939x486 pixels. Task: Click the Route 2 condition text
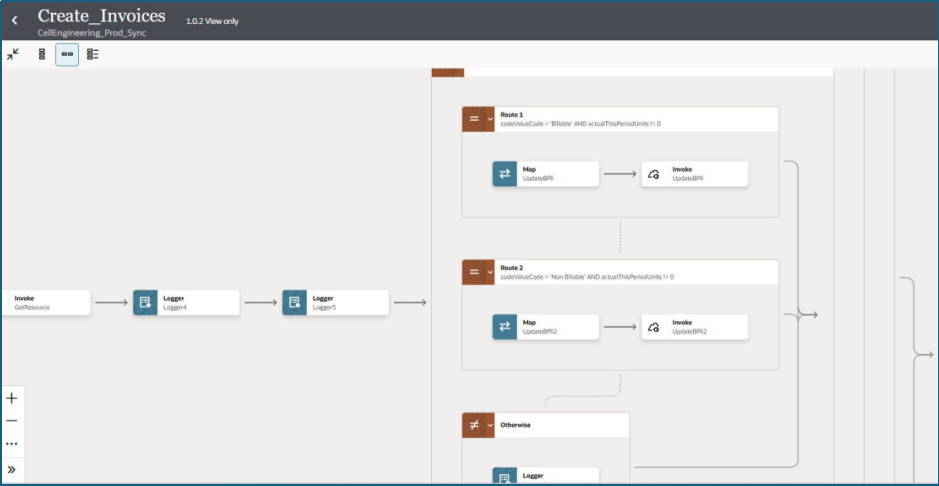(x=587, y=277)
